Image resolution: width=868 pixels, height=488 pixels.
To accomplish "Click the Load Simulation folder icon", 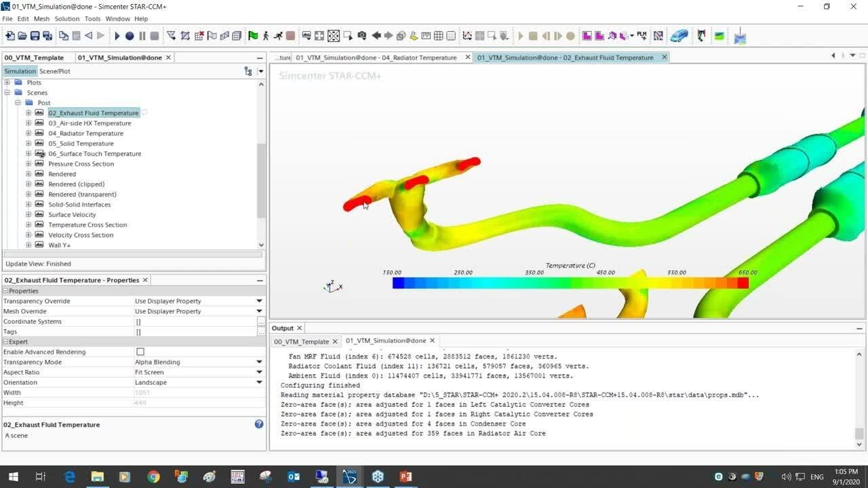I will (22, 36).
